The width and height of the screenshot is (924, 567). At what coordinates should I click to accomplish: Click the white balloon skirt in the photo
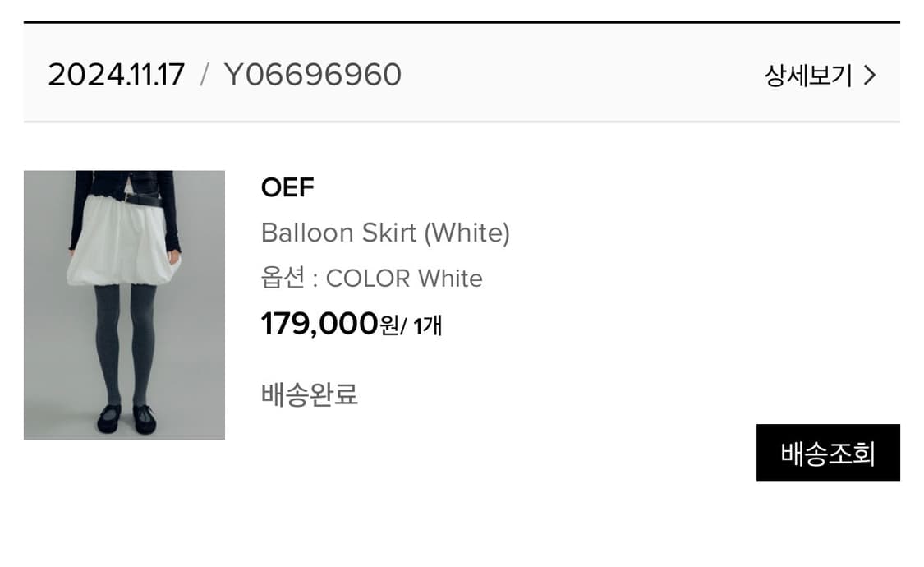point(123,246)
